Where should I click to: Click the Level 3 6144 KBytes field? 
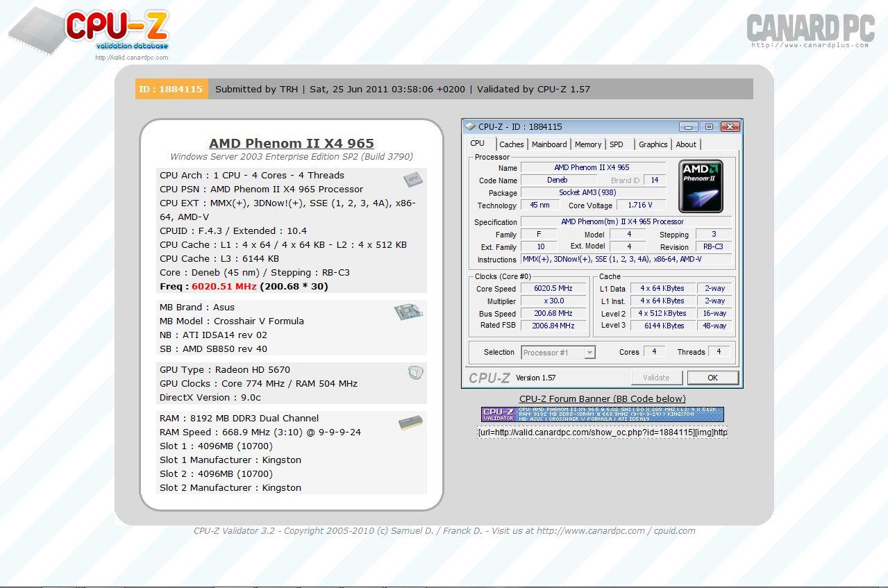[x=662, y=326]
